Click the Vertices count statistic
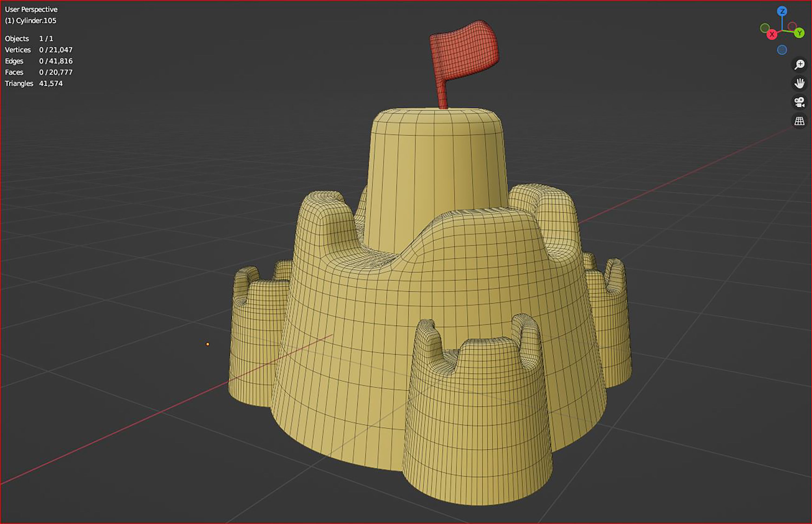 pyautogui.click(x=38, y=50)
